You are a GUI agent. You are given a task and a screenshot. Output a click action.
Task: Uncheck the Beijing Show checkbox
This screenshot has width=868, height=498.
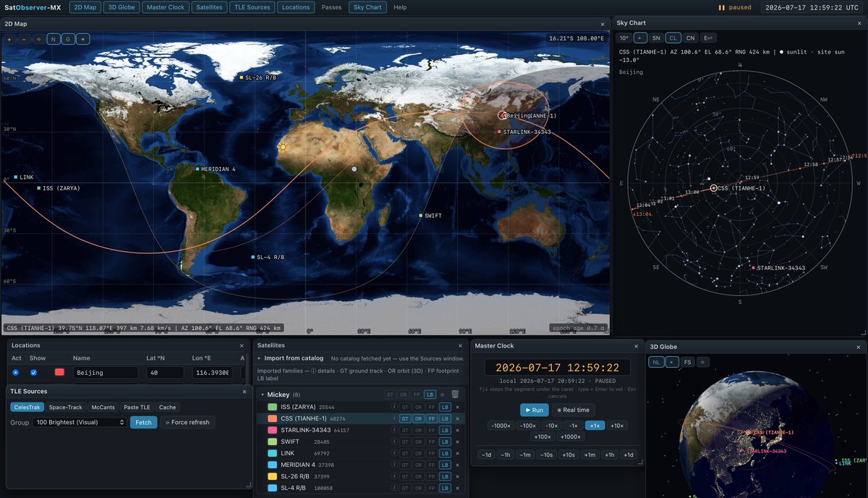(33, 372)
